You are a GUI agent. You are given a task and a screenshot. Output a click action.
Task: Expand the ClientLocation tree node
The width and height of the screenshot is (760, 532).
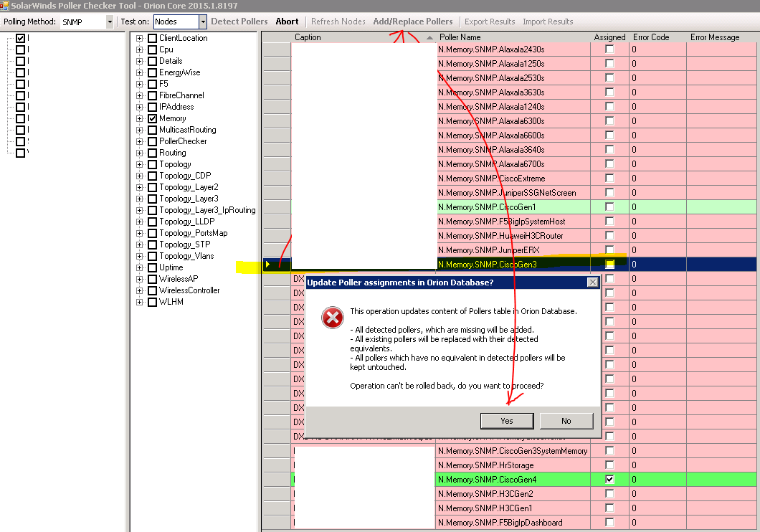(x=140, y=38)
